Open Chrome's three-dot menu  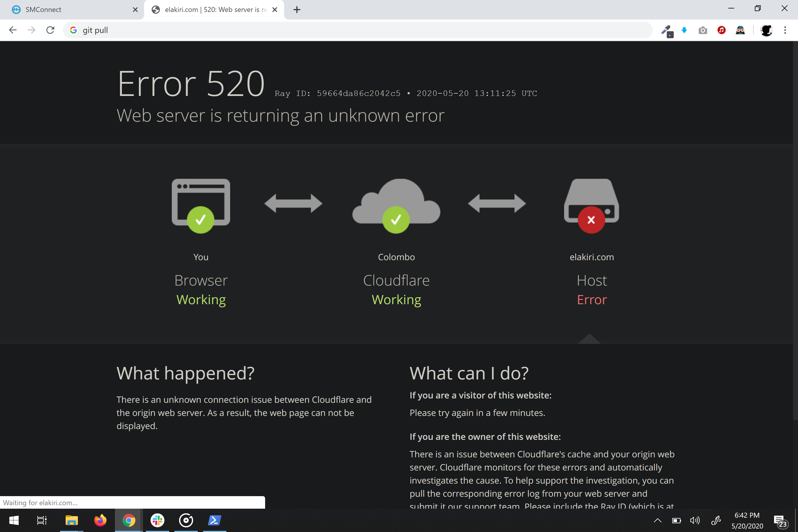(785, 30)
